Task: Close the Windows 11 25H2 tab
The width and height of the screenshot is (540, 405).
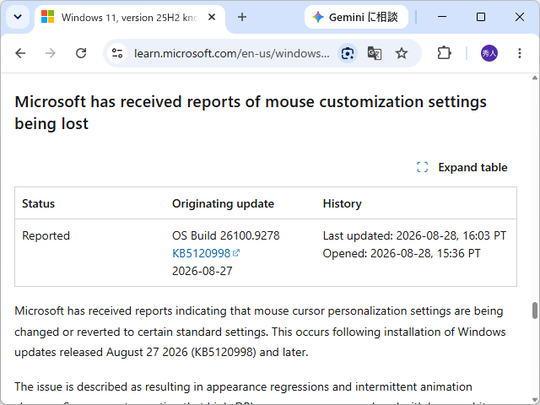Action: (212, 17)
